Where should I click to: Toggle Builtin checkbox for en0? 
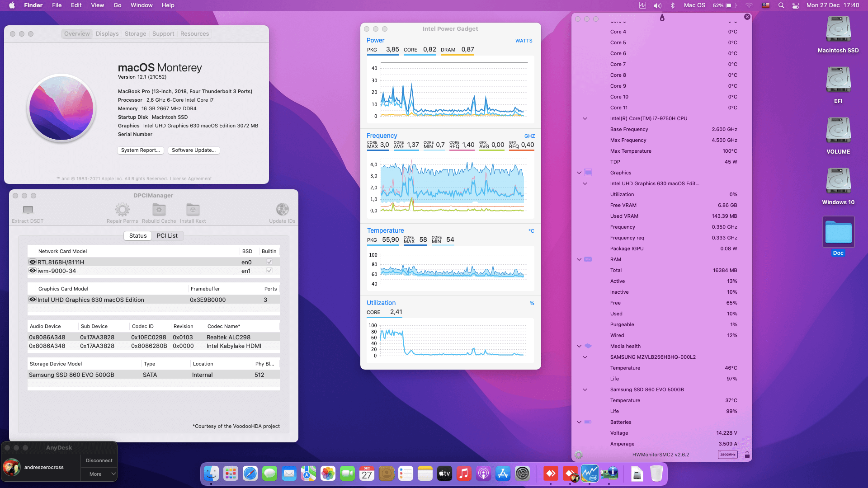(x=269, y=262)
